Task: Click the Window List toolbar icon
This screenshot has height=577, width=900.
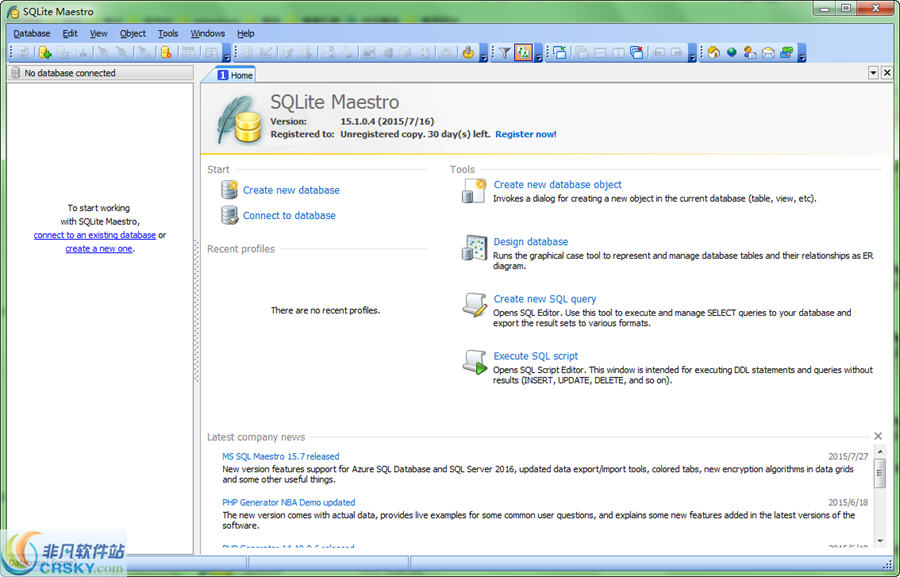Action: click(561, 53)
